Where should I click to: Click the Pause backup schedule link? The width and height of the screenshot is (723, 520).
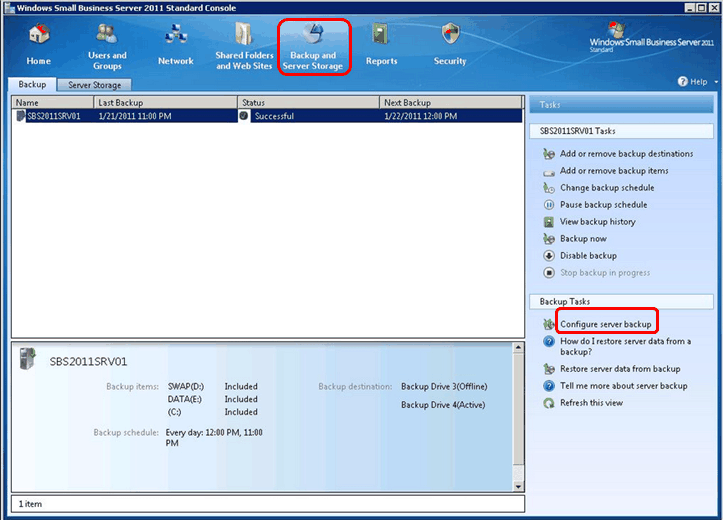click(603, 205)
